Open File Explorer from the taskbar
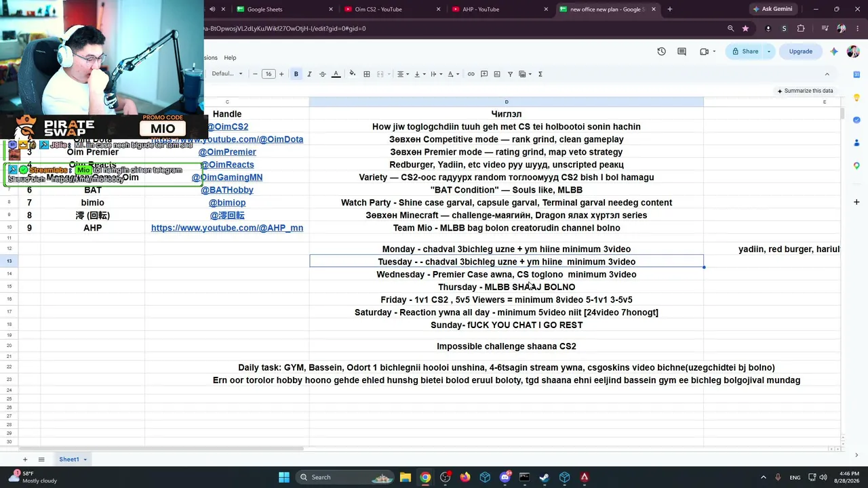The height and width of the screenshot is (488, 868). [x=405, y=477]
